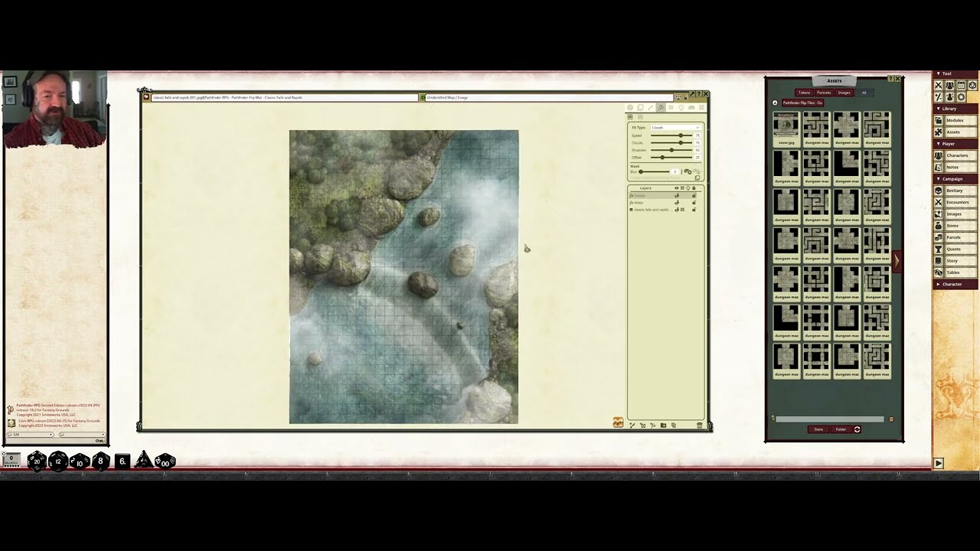The image size is (980, 551).
Task: Click the Assets search field
Action: (x=829, y=419)
